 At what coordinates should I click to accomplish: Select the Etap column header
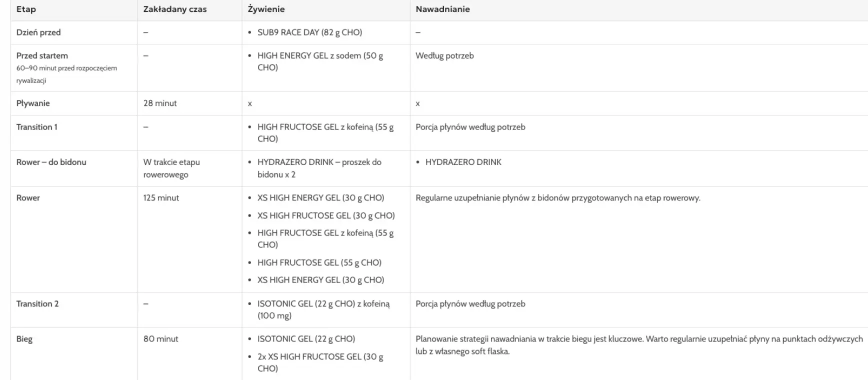(26, 9)
